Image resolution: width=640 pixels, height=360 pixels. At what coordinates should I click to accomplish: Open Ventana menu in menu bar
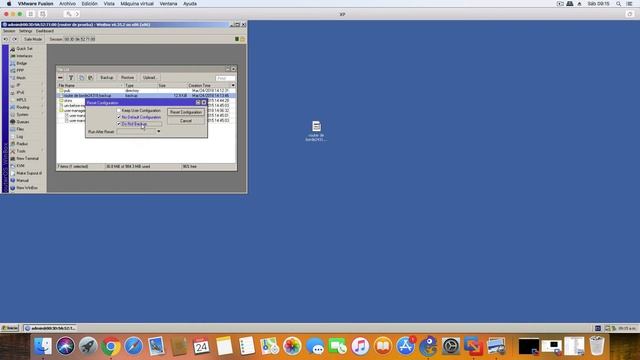(168, 4)
